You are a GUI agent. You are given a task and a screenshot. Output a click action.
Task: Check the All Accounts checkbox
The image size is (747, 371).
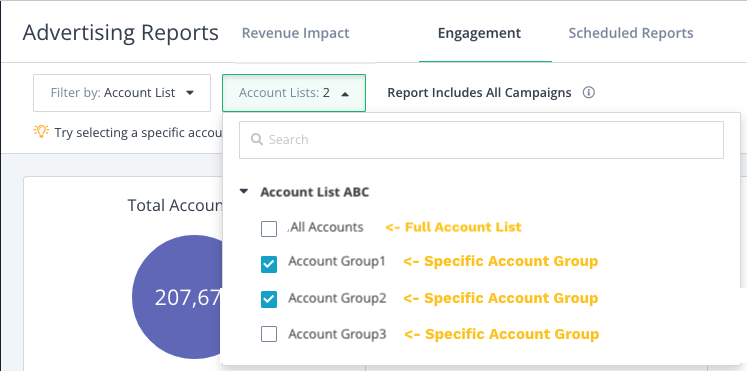coord(269,229)
